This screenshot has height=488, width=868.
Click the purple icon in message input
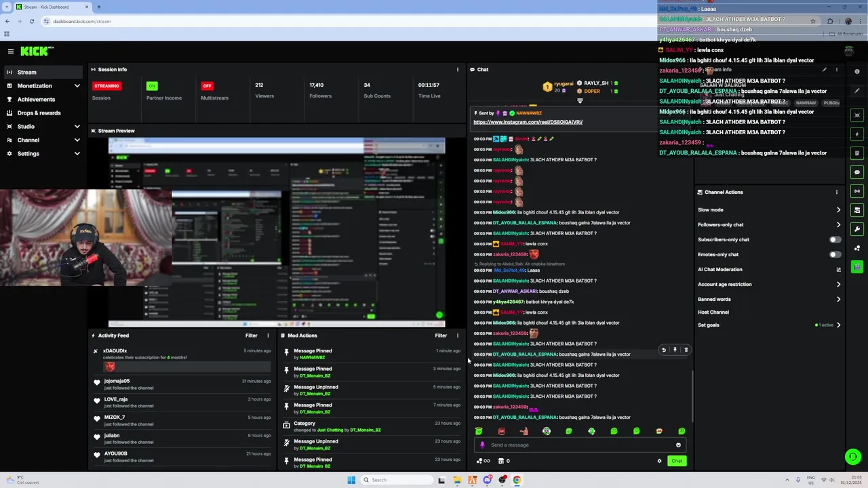[482, 445]
